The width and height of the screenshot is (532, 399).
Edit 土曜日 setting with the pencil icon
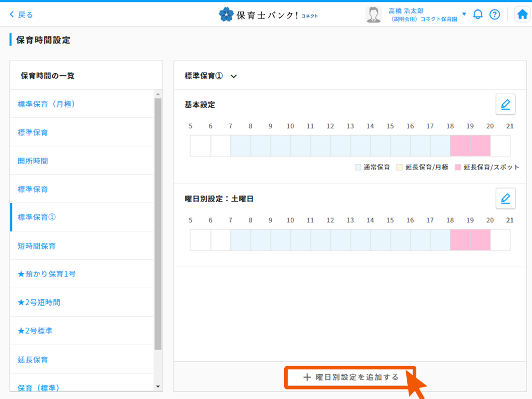(x=505, y=199)
